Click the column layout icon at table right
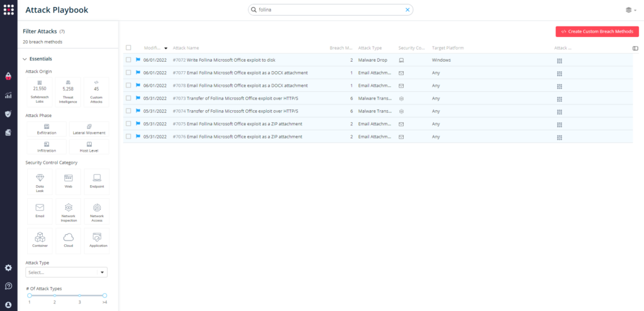644x311 pixels. (x=635, y=48)
